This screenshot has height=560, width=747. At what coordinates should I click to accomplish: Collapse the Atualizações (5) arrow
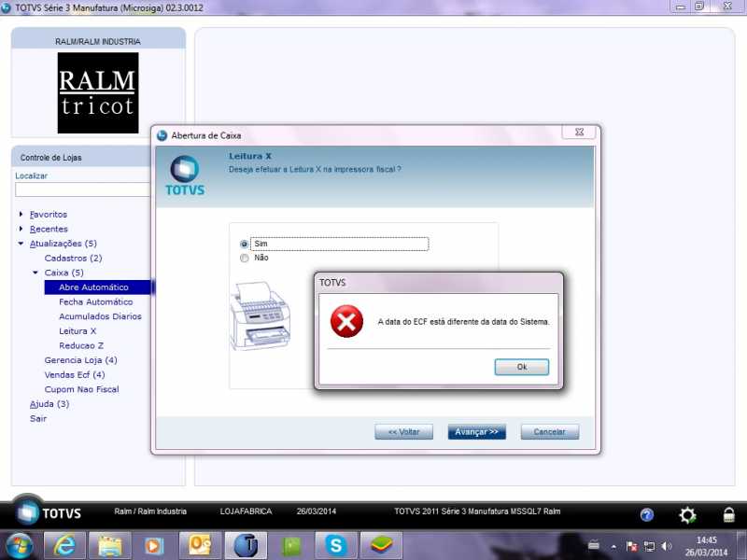pos(21,244)
